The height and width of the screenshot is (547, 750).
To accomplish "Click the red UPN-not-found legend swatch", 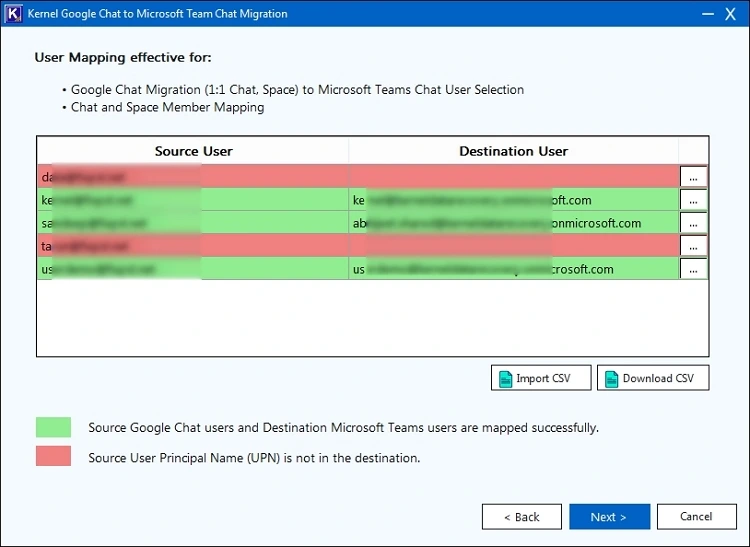I will [x=53, y=457].
